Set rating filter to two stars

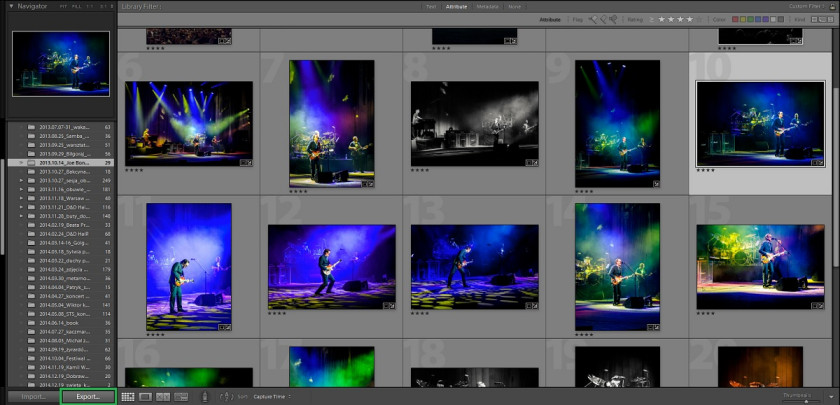671,19
